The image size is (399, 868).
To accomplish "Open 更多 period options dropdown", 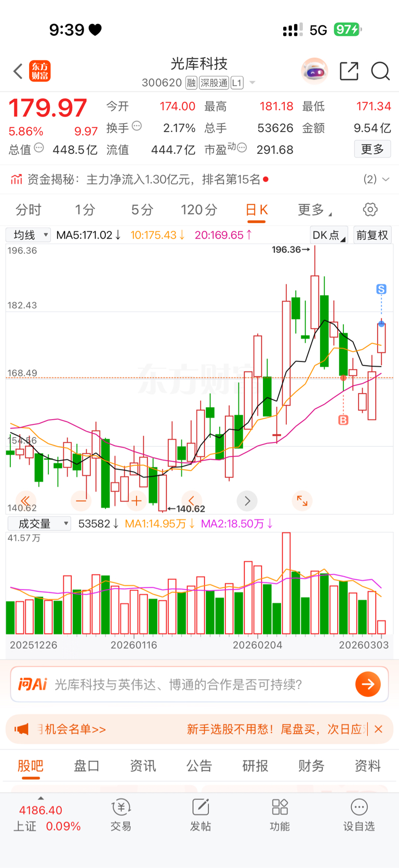I will pos(315,210).
